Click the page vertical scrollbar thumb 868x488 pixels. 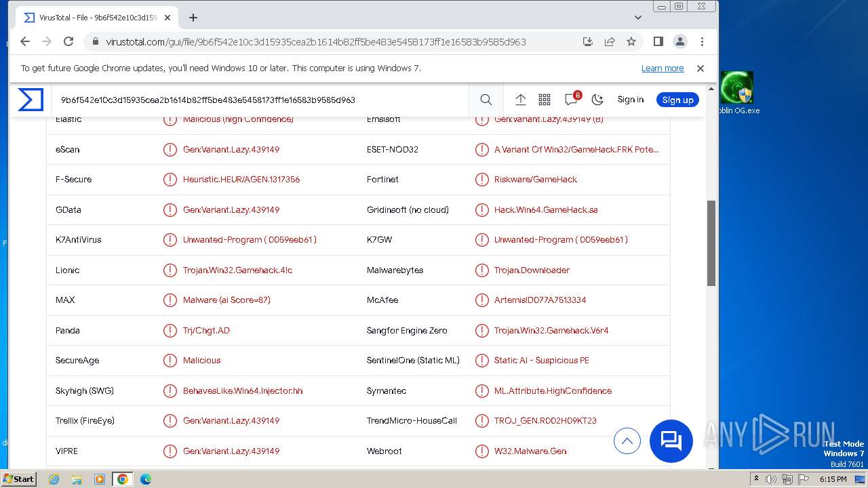(711, 243)
